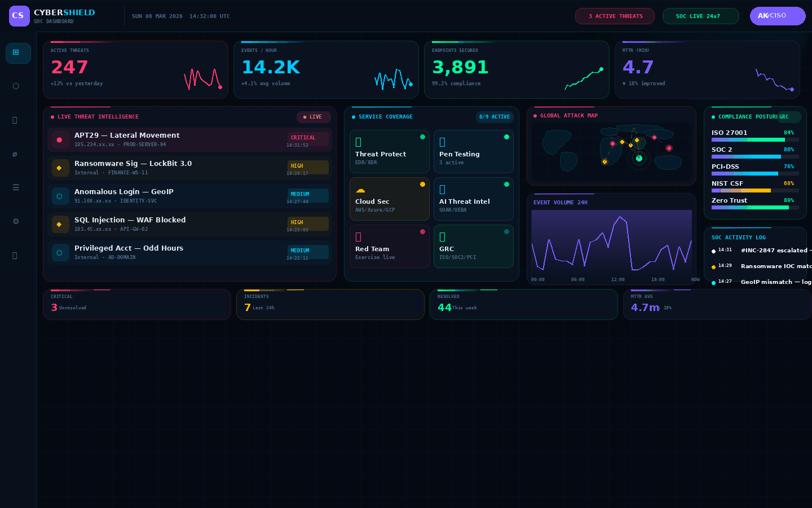Image resolution: width=812 pixels, height=508 pixels.
Task: Select the hamburger list icon in the sidebar
Action: click(x=16, y=187)
